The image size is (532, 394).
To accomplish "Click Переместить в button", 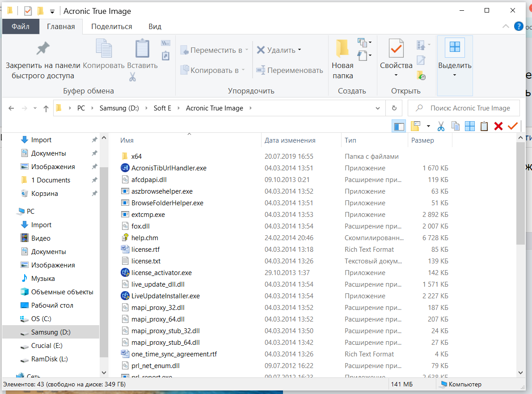I will pos(214,50).
